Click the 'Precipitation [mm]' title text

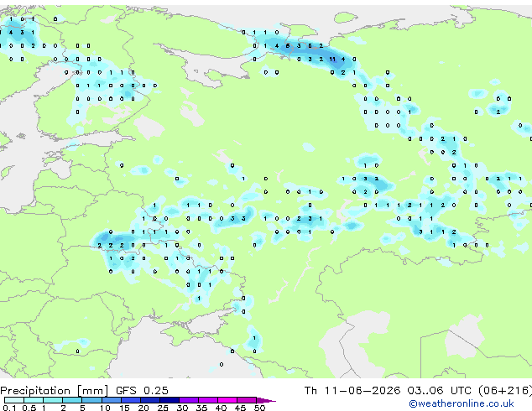(55, 391)
